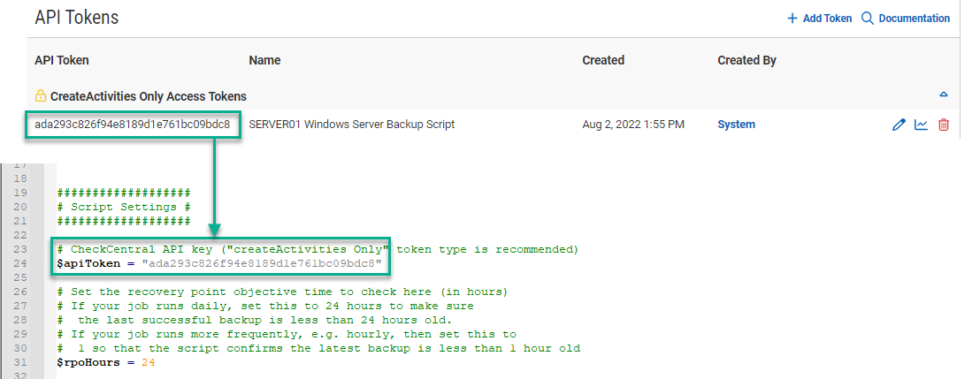Viewport: 980px width, 379px height.
Task: Select the CreateActivities Only Access Tokens group header
Action: (148, 95)
